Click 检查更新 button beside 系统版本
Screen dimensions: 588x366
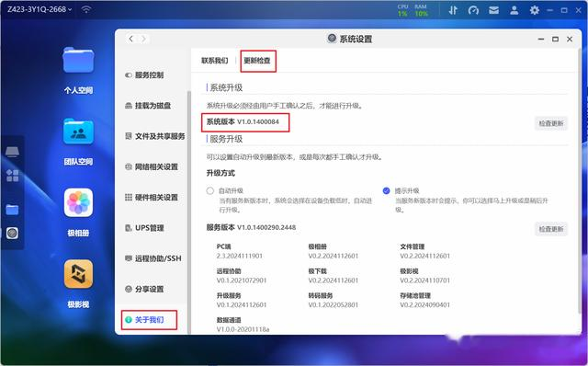point(551,123)
